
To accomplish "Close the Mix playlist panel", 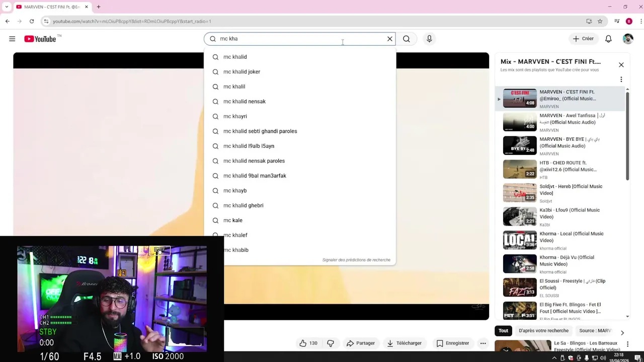I will (x=621, y=65).
